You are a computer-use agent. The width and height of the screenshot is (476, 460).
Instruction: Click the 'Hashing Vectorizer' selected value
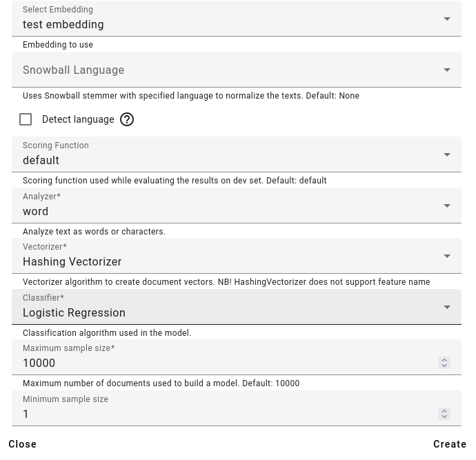tap(72, 262)
